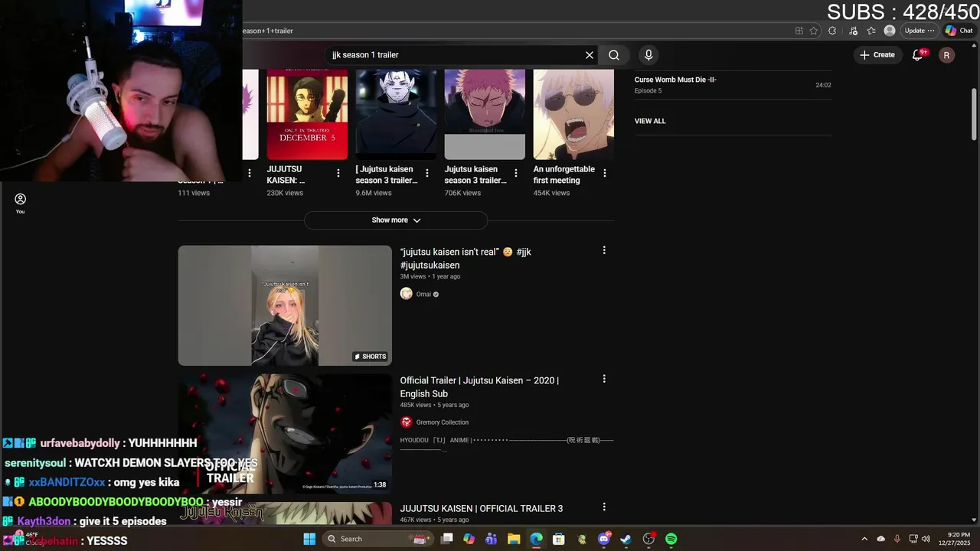Open Steam from taskbar
980x551 pixels.
coord(626,539)
